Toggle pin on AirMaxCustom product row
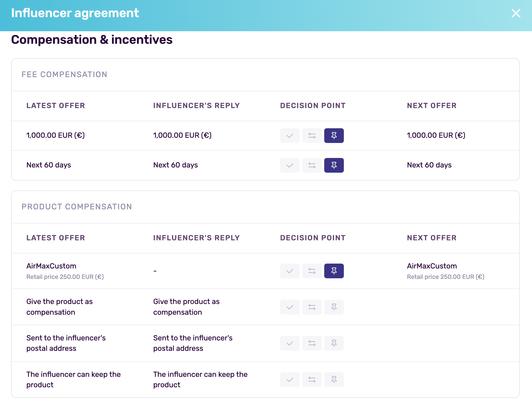The width and height of the screenshot is (532, 409). [334, 271]
